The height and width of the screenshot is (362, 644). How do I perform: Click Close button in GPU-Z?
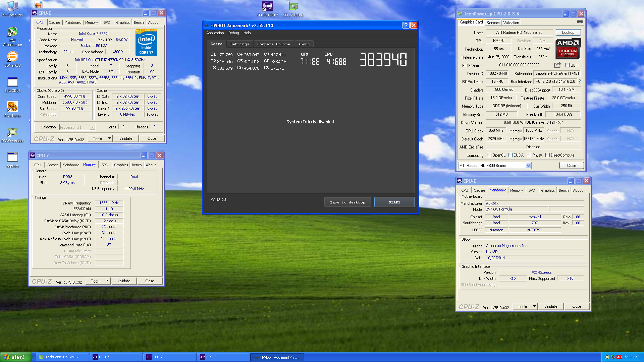point(572,166)
